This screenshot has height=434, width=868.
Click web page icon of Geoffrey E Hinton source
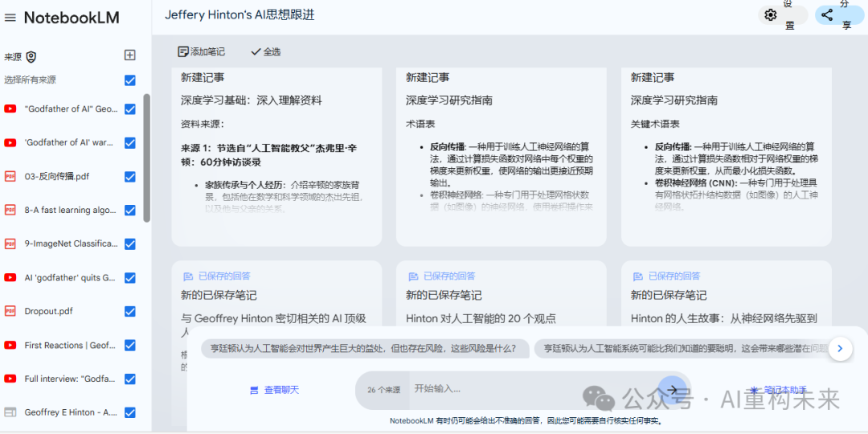pos(10,412)
